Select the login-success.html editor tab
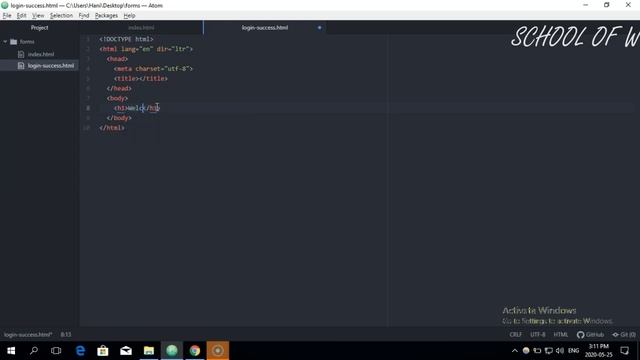Viewport: 640px width, 360px height. [x=264, y=28]
